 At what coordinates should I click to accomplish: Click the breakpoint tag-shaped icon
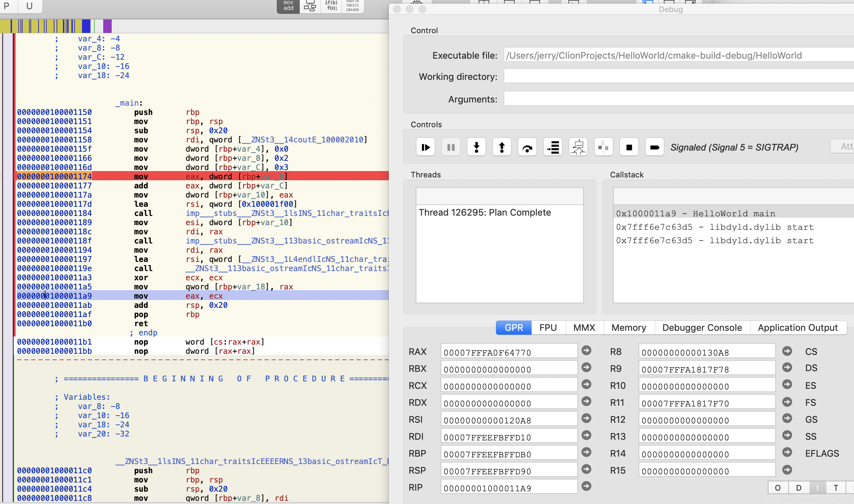coord(655,147)
